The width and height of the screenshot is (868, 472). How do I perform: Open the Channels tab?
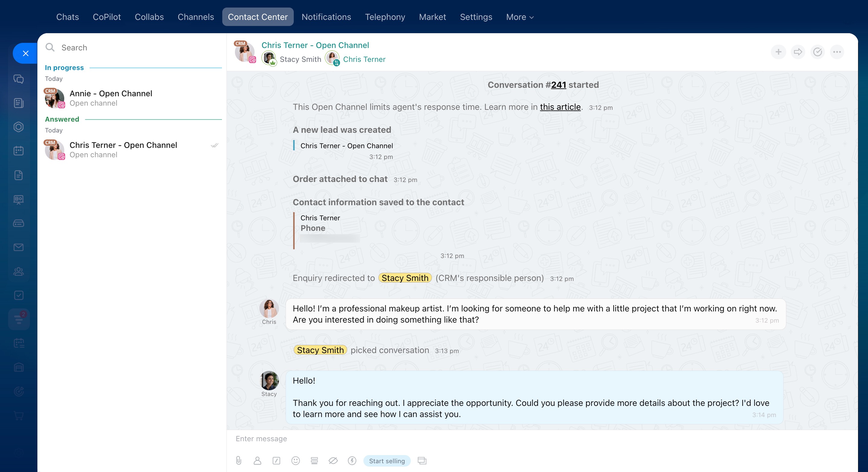coord(195,17)
